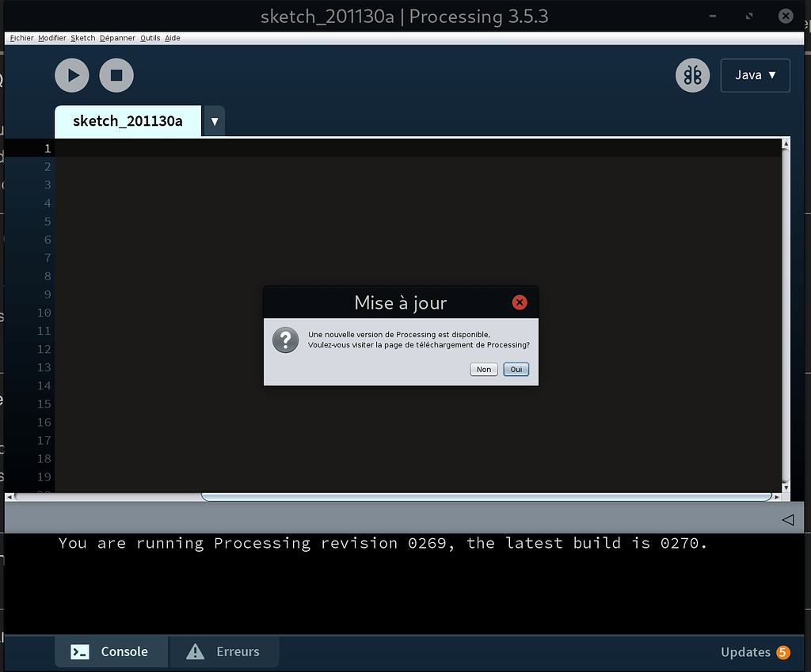Click the Erreurs warning triangle icon
Viewport: 811px width, 672px height.
(x=193, y=651)
